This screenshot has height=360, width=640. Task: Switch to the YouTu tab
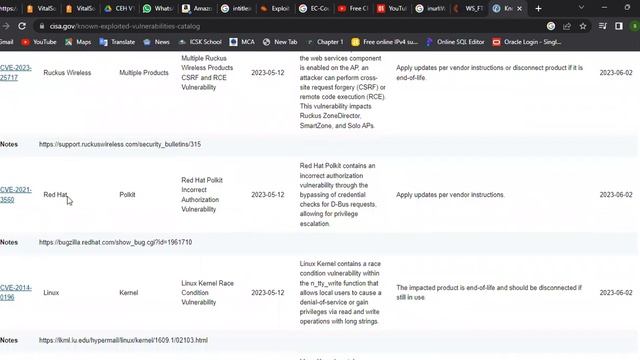click(392, 8)
